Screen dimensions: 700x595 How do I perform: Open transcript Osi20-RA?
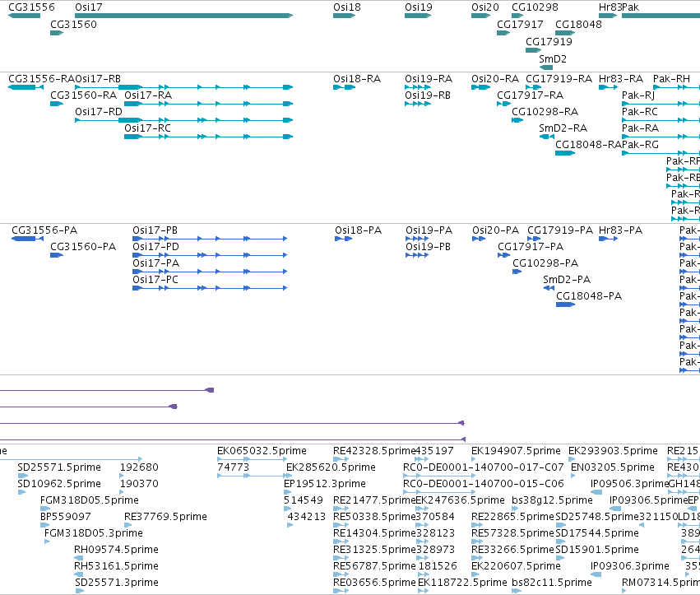point(495,79)
